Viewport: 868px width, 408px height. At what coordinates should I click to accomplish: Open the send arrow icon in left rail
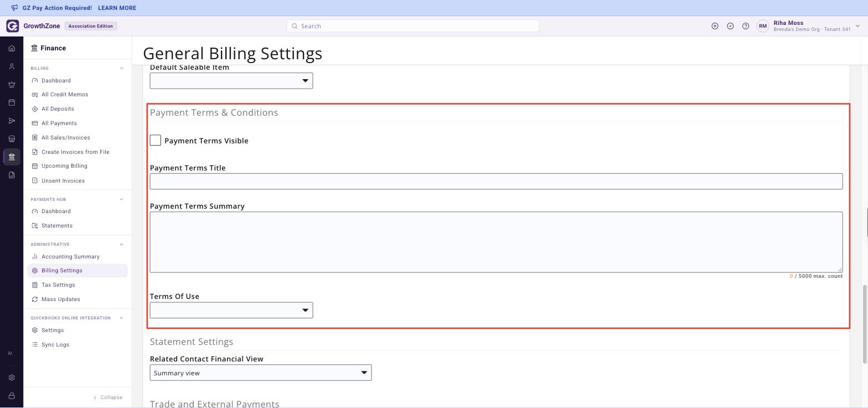(12, 121)
